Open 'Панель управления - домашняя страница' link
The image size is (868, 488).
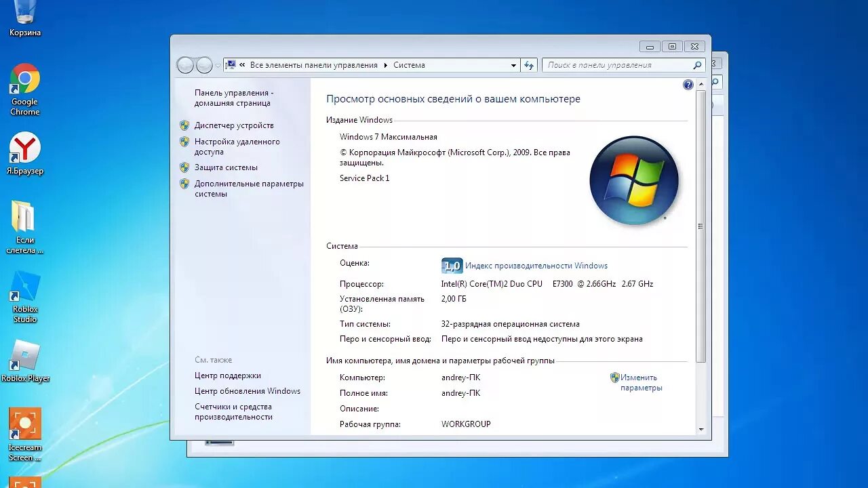[234, 98]
